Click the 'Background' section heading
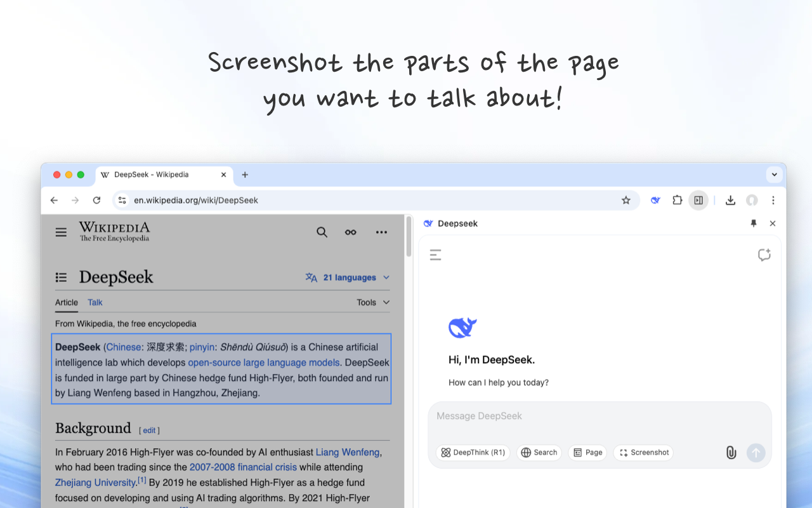The width and height of the screenshot is (812, 508). point(93,428)
